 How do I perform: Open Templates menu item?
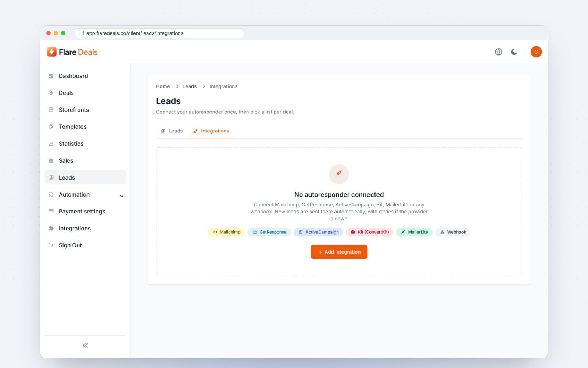(85, 127)
